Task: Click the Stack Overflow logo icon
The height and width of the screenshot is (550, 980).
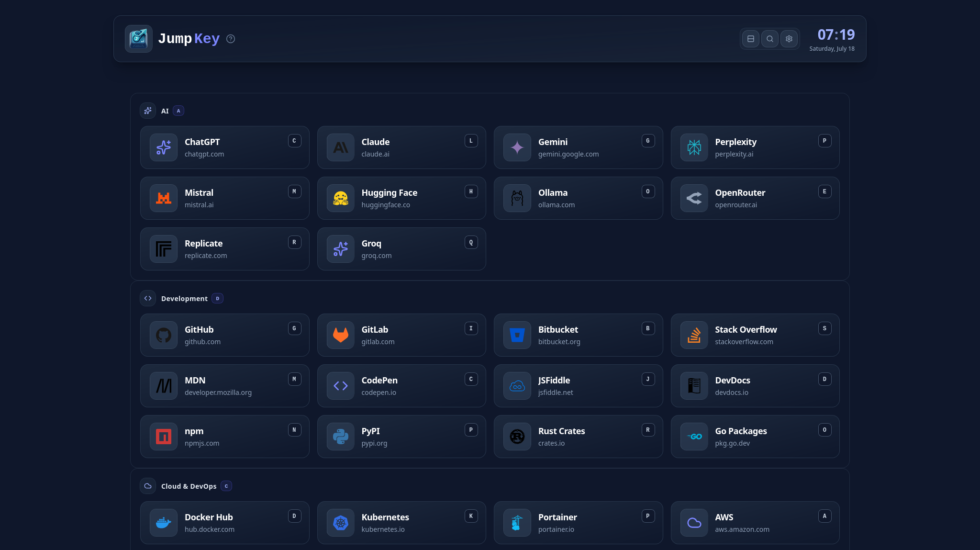Action: pyautogui.click(x=694, y=335)
